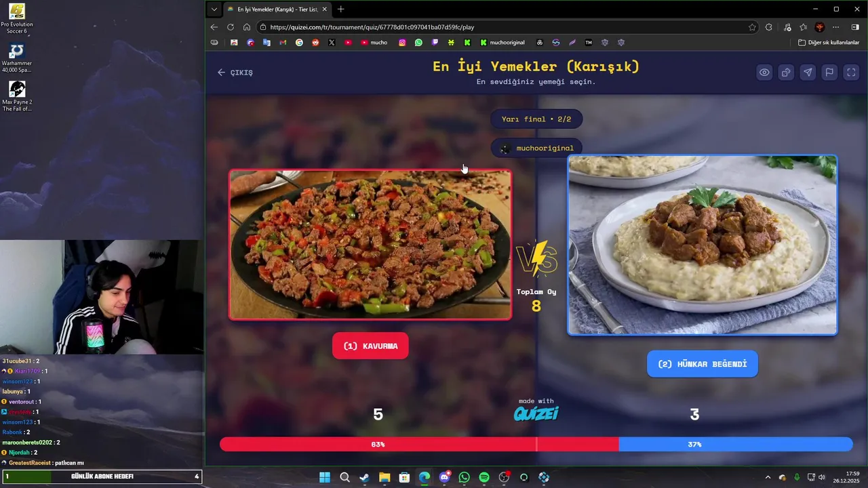Open the WhatsApp bookmark

tap(418, 43)
